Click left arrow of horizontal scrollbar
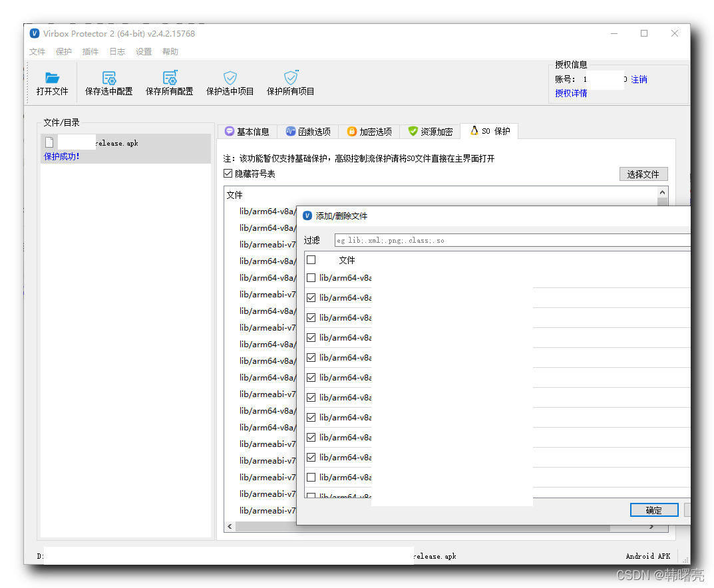Screen dimensions: 714x588 coord(230,527)
